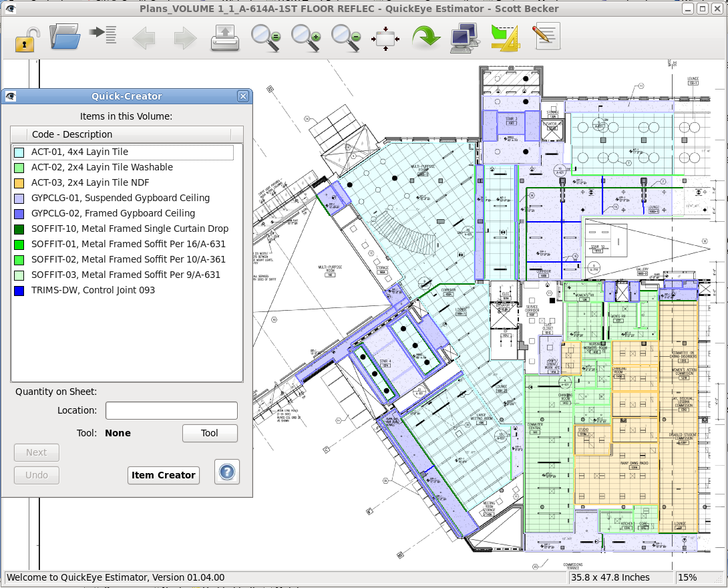The width and height of the screenshot is (728, 588).
Task: Click the dual computer monitors icon
Action: (465, 37)
